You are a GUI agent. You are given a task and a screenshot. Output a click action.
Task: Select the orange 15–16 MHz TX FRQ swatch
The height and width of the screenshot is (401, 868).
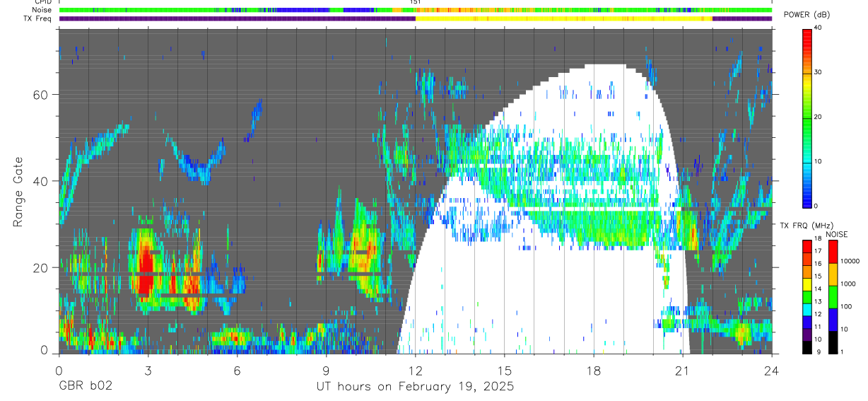click(807, 271)
